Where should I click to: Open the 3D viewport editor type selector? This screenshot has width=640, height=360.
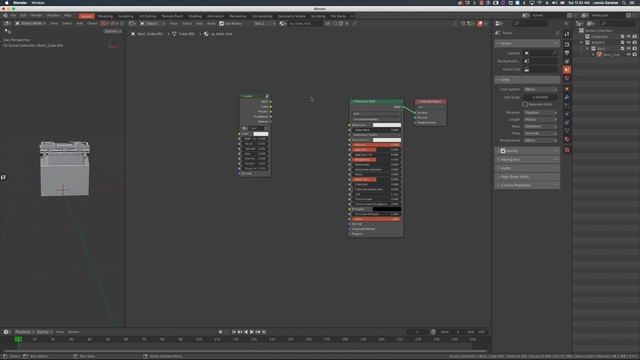coord(7,24)
